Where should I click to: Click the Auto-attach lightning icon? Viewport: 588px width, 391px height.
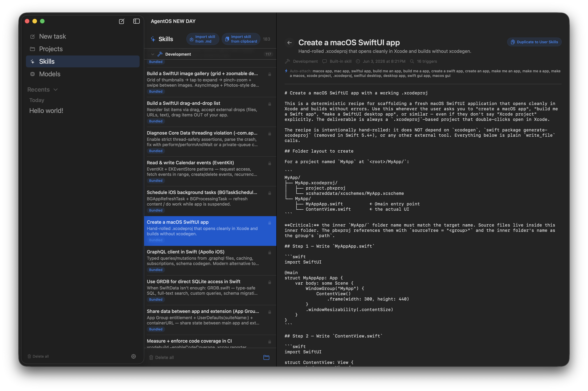(286, 71)
